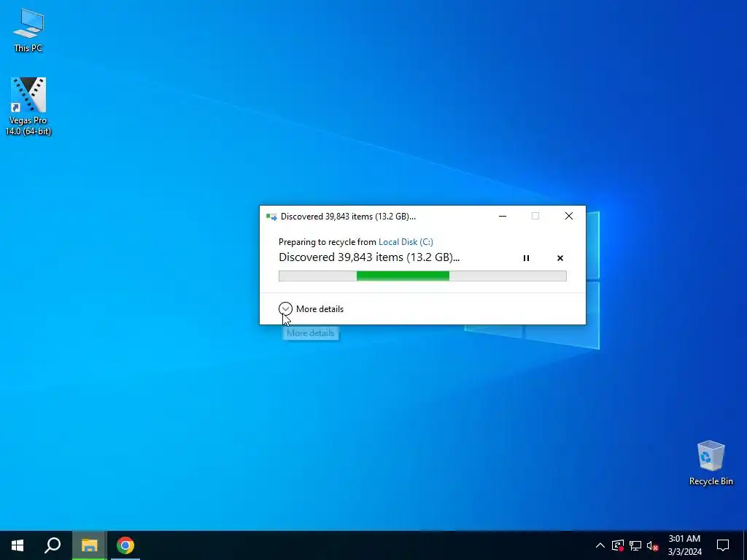Click "Discovered 39,843 items (13.2 GB)..." heading text
Screen dimensions: 747x560
(368, 257)
